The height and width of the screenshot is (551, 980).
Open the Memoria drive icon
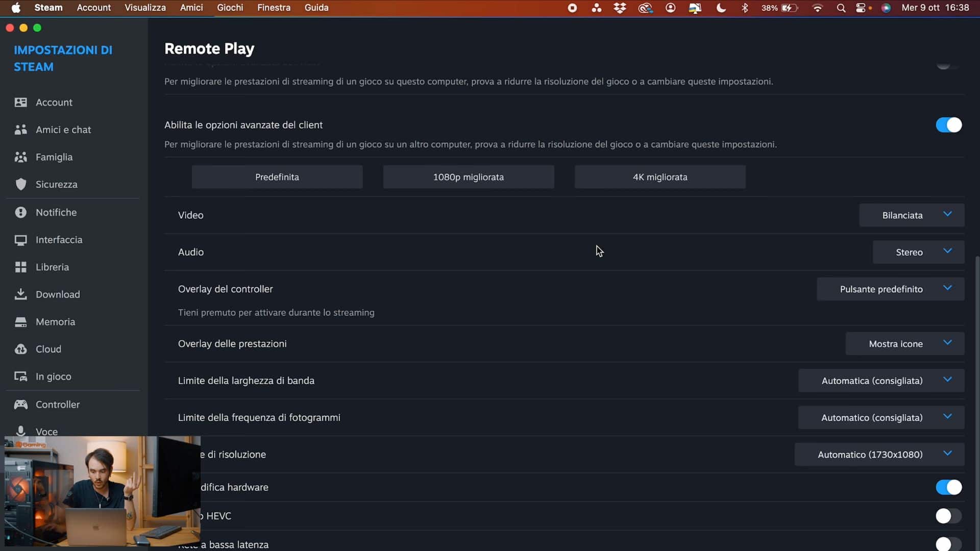coord(20,322)
